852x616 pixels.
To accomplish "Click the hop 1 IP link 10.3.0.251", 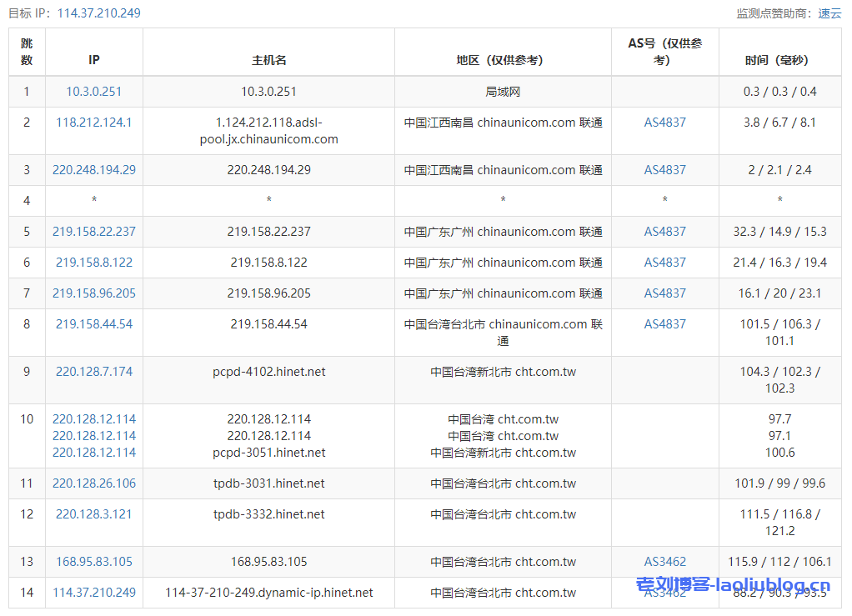I will coord(93,92).
